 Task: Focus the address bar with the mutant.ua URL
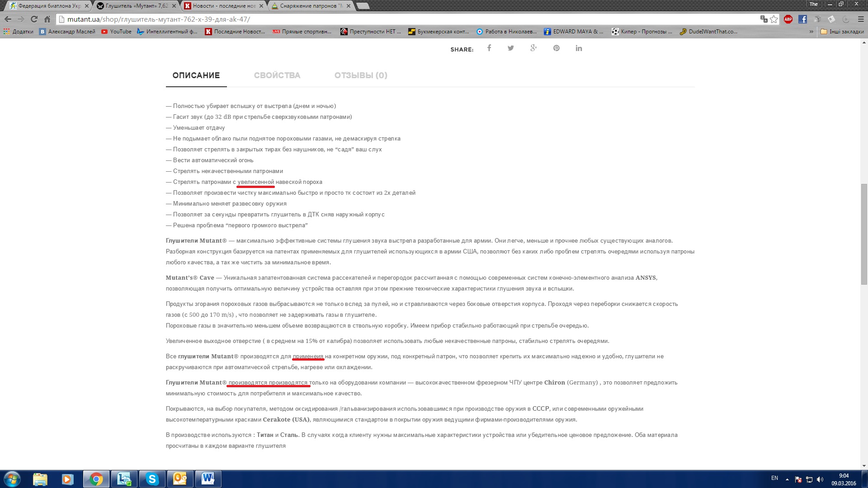407,19
